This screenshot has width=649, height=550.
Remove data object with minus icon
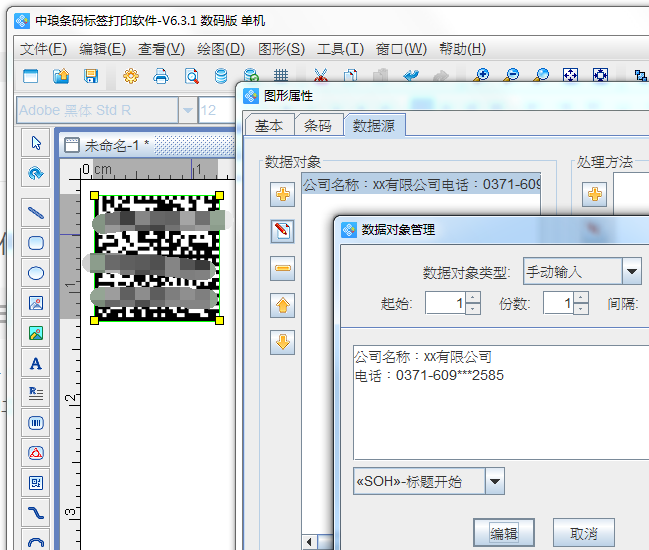(x=282, y=268)
